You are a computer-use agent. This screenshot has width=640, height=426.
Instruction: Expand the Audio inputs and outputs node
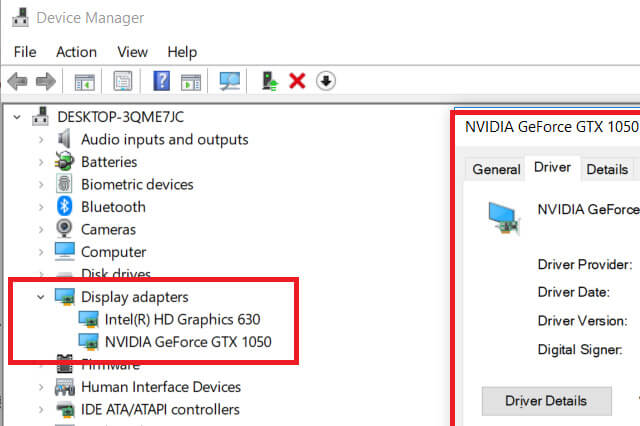(41, 140)
